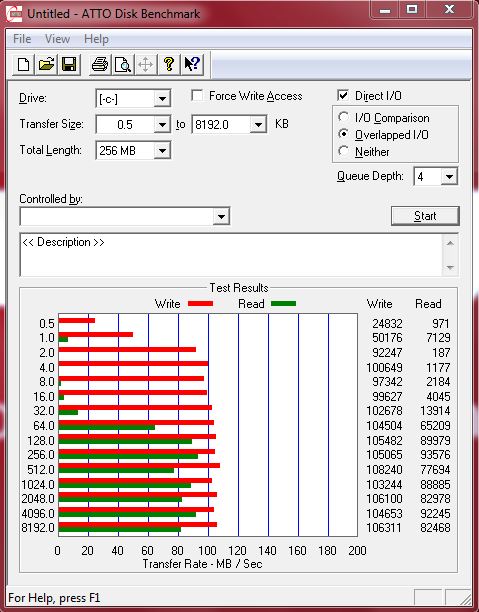Image resolution: width=479 pixels, height=612 pixels.
Task: Uncheck the Direct I/O checkbox
Action: click(343, 96)
